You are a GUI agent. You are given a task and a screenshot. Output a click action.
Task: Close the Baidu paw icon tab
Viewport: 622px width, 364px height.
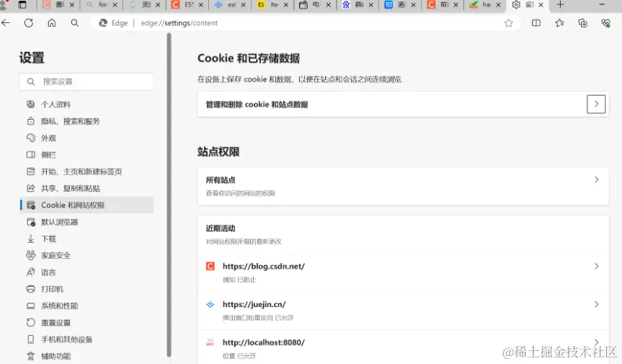click(371, 5)
